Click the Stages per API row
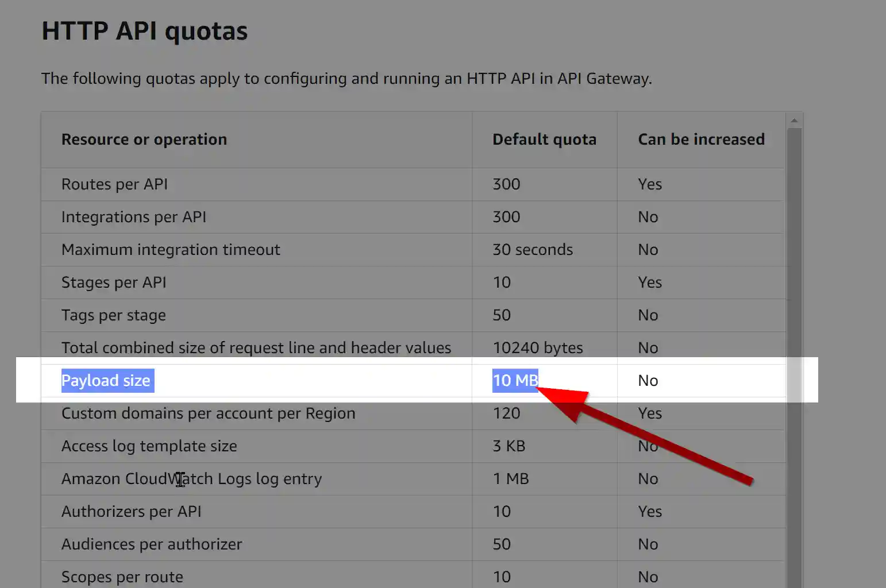886x588 pixels. click(x=114, y=282)
